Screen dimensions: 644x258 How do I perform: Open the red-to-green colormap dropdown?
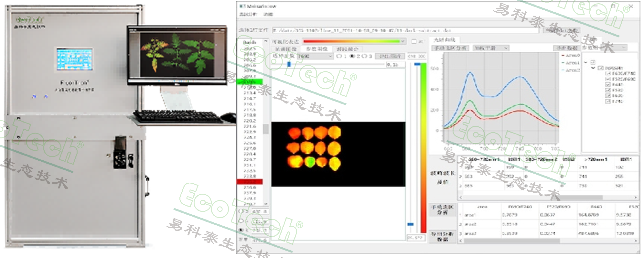(x=354, y=41)
